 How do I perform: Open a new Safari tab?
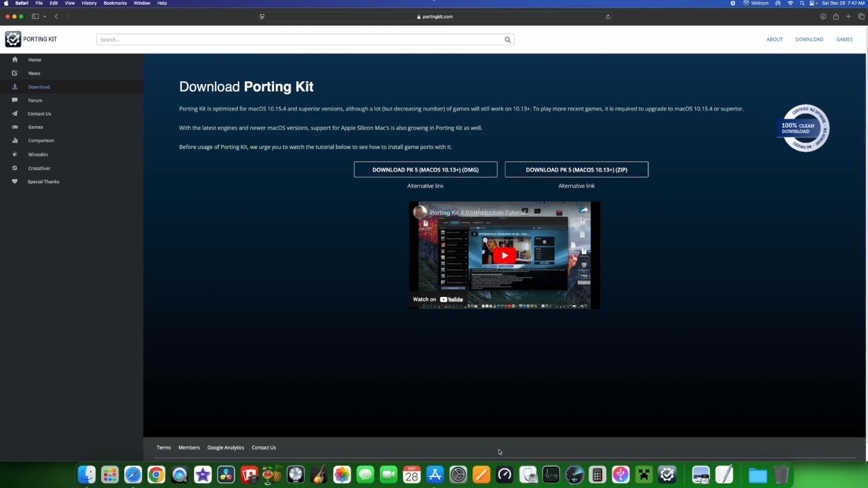pyautogui.click(x=848, y=16)
